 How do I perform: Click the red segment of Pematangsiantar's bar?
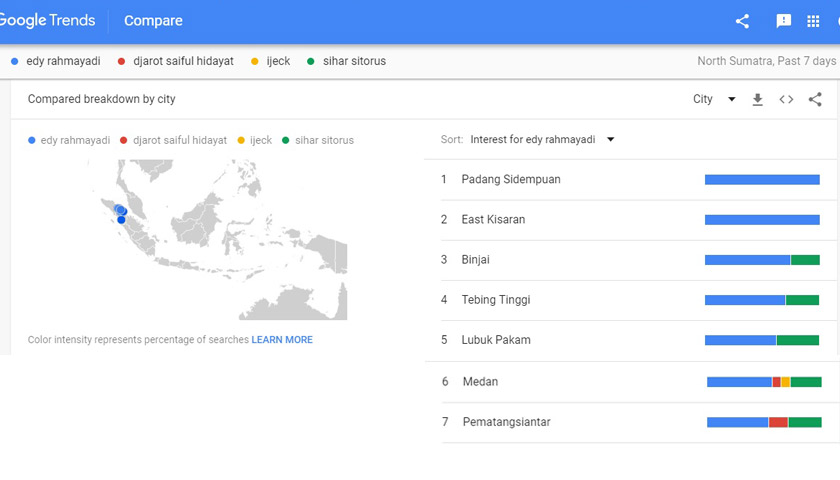778,422
